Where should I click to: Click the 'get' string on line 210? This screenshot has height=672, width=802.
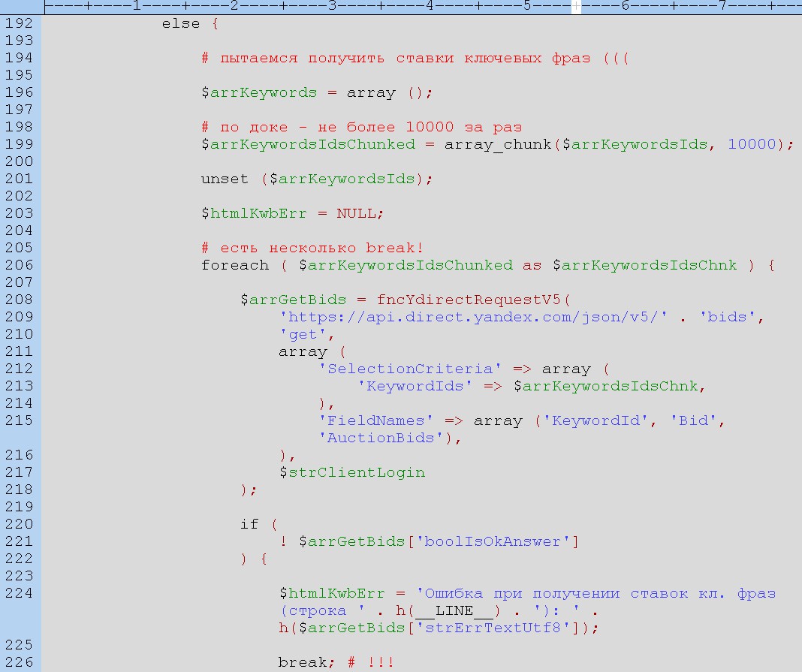[303, 334]
